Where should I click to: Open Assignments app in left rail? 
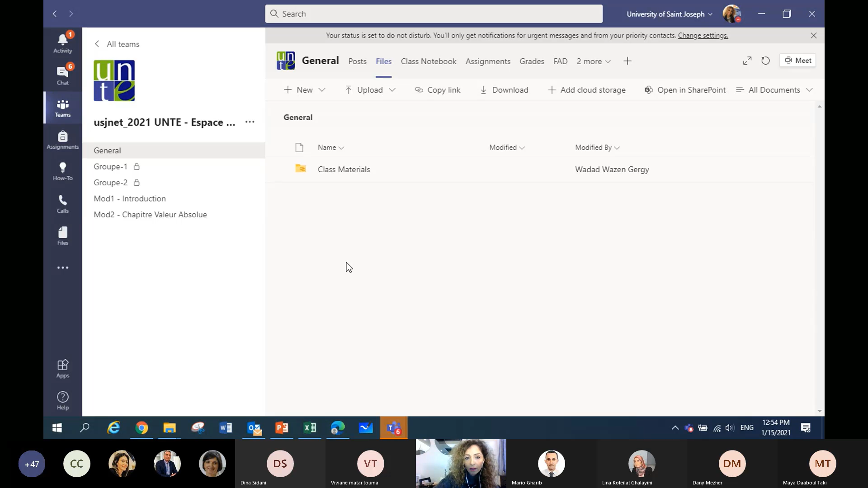[63, 140]
